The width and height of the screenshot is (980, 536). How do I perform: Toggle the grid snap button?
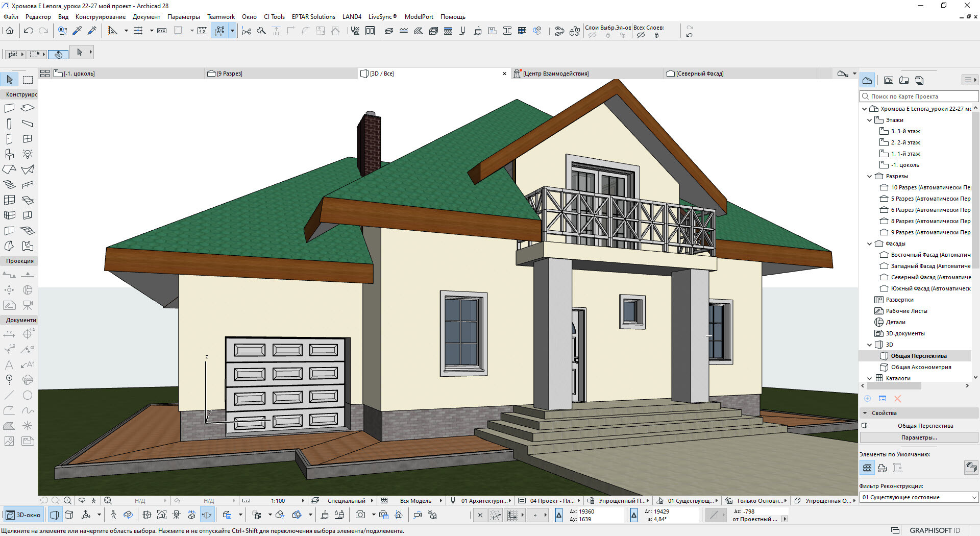(x=138, y=31)
